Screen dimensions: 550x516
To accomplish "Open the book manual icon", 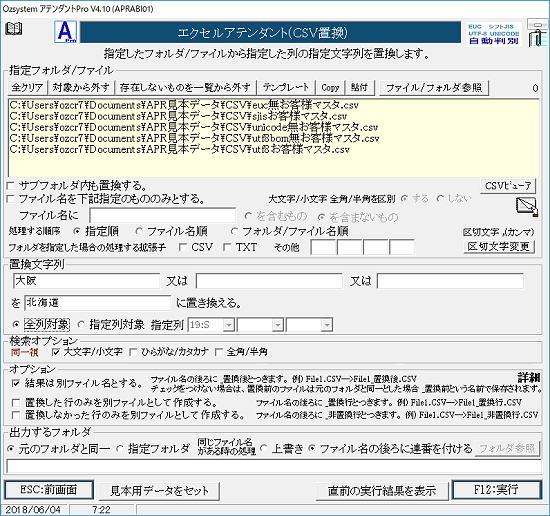I will click(x=14, y=28).
